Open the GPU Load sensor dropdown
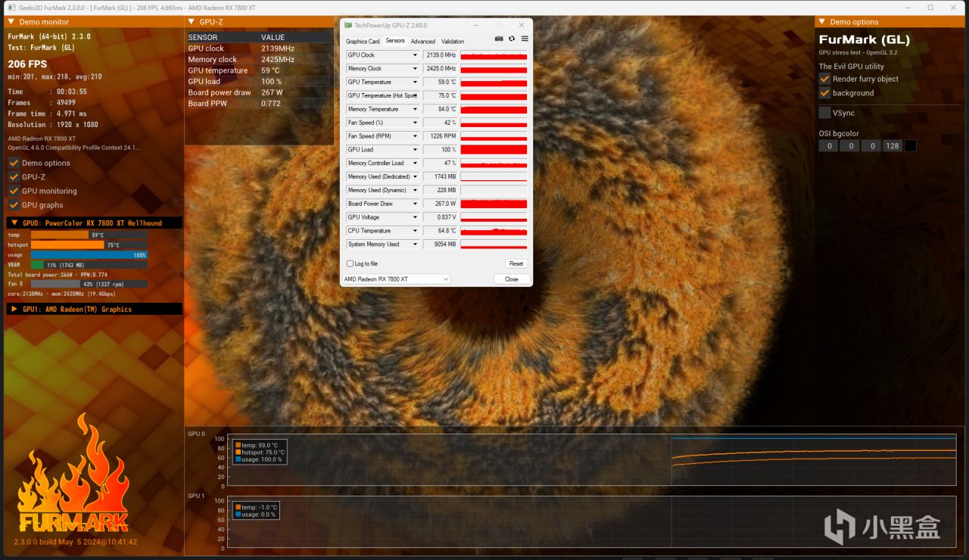 pos(415,150)
